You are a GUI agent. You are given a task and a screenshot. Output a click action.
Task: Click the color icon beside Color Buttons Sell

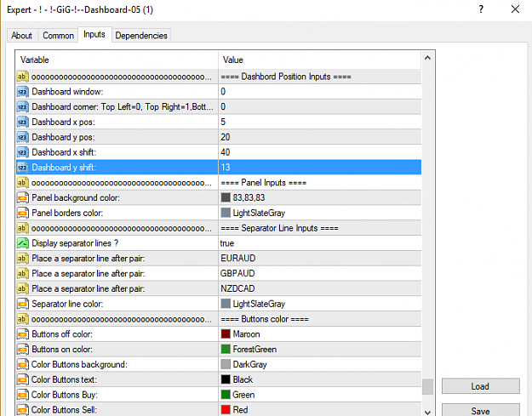point(22,410)
